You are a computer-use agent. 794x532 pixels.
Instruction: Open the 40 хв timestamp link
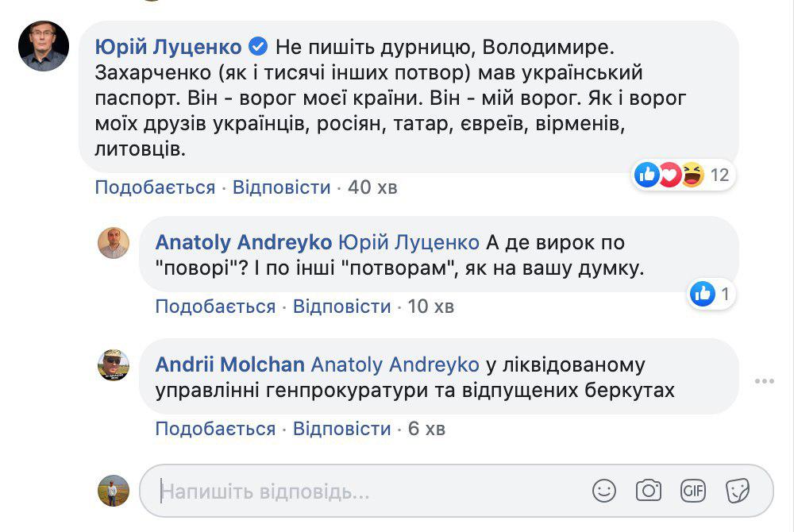[372, 187]
